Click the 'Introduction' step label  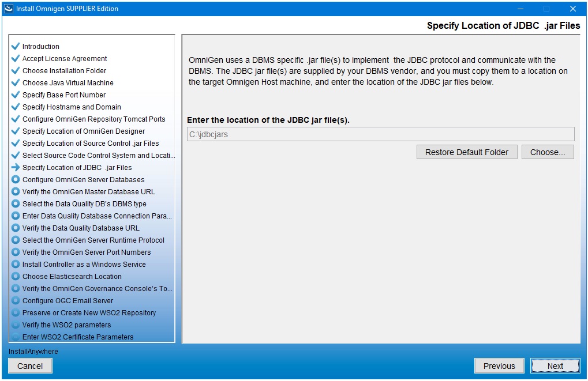pos(41,47)
